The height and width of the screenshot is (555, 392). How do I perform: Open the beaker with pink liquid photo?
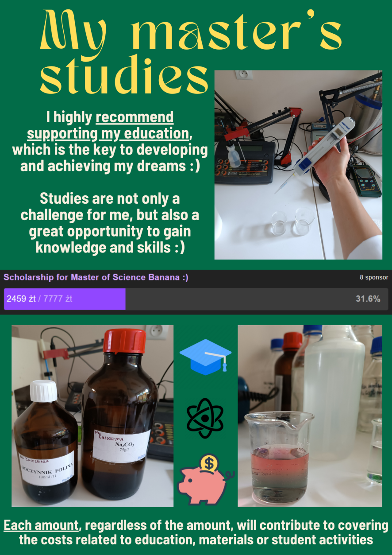[x=310, y=416]
